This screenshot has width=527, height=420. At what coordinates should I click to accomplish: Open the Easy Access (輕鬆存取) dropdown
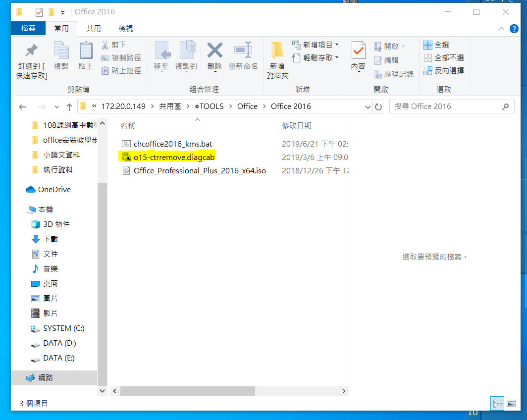(x=316, y=58)
